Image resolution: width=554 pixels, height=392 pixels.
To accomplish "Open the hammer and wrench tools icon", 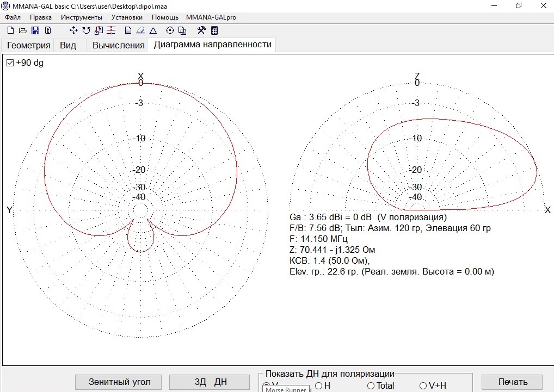I will 201,30.
